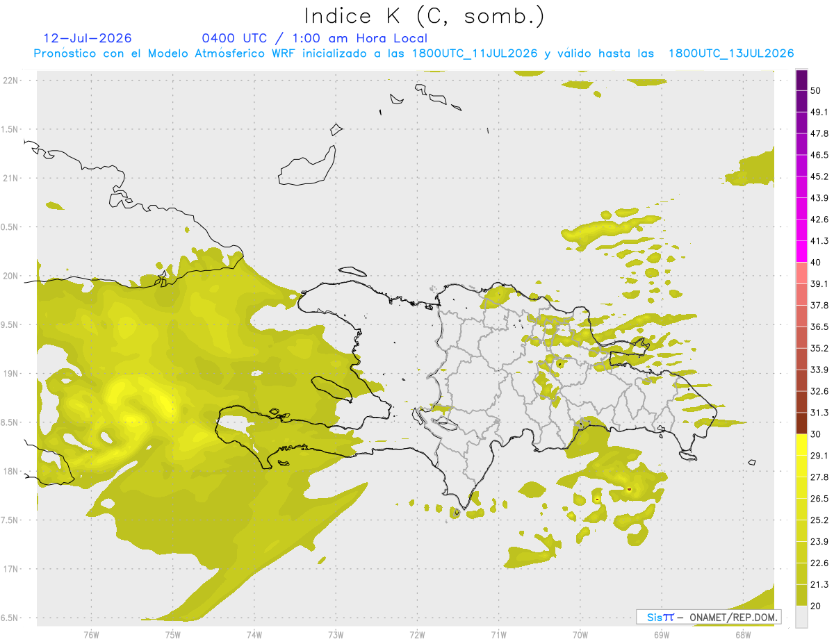
Task: Pick the magenta swatch between 40 and 41.3
Action: (x=801, y=252)
